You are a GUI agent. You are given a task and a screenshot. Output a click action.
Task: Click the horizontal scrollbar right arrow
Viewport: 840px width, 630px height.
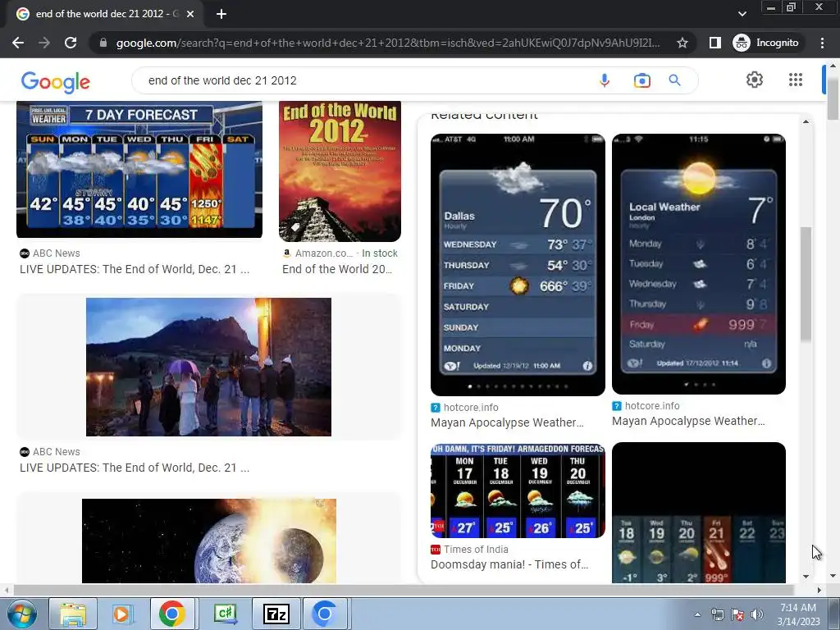(x=819, y=590)
